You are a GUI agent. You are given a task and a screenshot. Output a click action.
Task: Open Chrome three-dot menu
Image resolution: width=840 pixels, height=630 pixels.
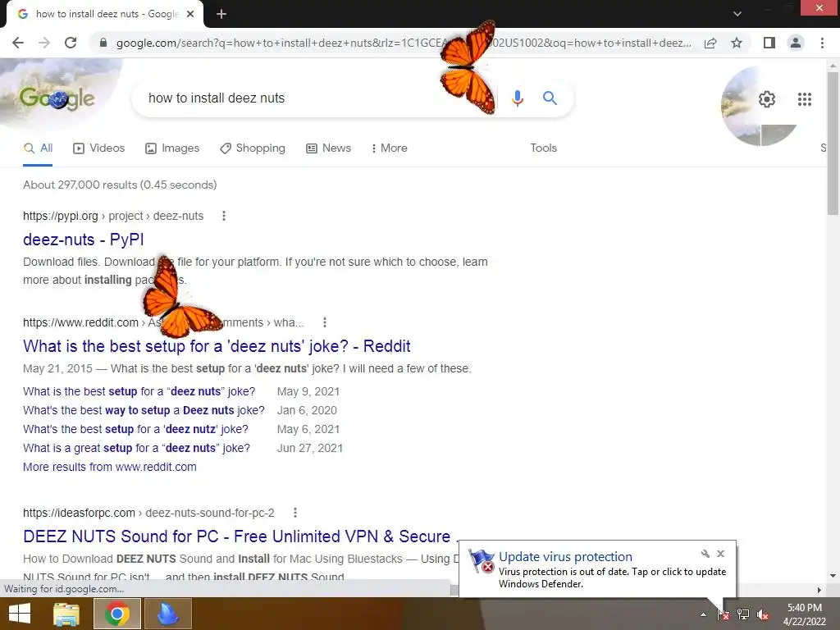(822, 43)
